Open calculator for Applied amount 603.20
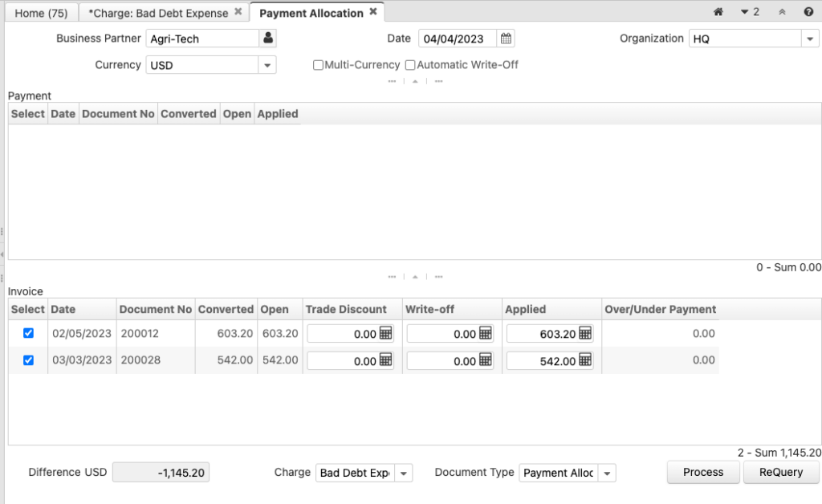822x504 pixels. 585,334
